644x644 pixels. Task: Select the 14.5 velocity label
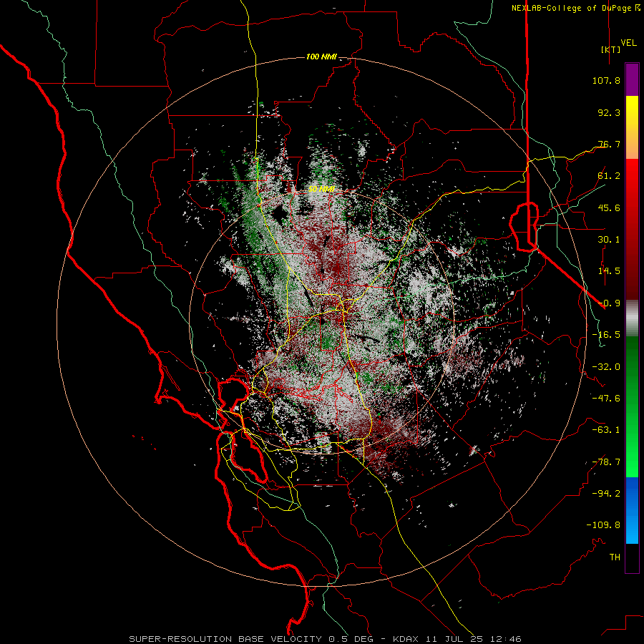(609, 271)
